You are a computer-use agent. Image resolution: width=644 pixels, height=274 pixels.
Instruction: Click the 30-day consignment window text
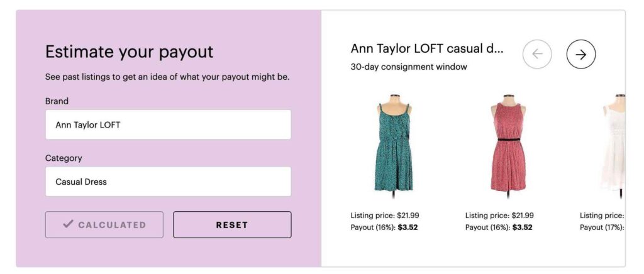(x=409, y=67)
